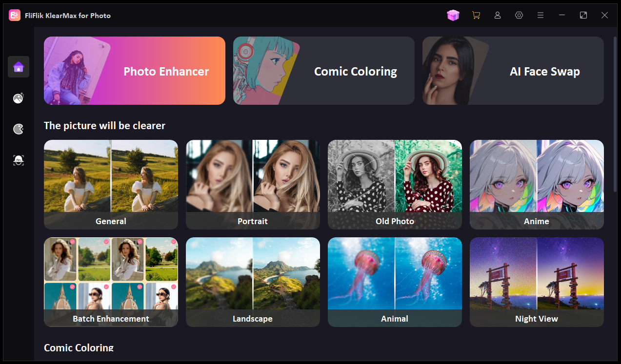621x364 pixels.
Task: Choose the General enhancement card
Action: (x=111, y=185)
